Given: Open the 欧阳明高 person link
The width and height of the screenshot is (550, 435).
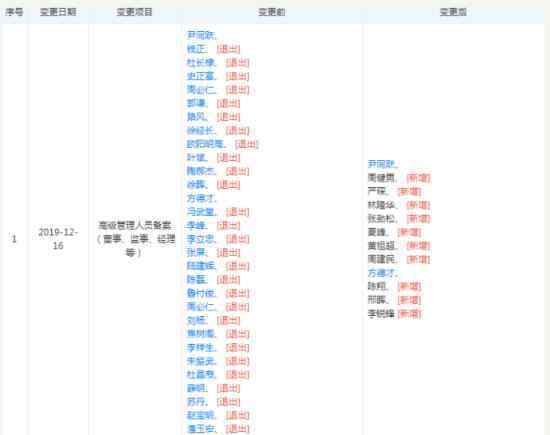Looking at the screenshot, I should click(205, 144).
